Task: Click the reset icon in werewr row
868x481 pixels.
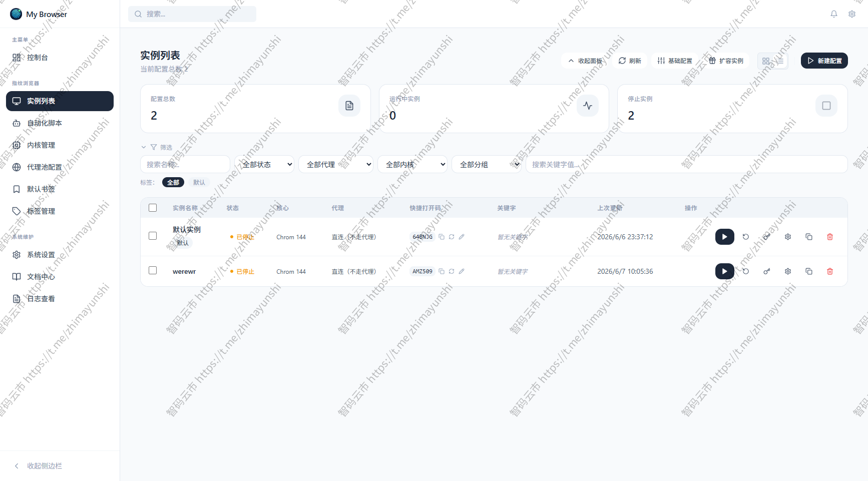Action: pyautogui.click(x=746, y=271)
